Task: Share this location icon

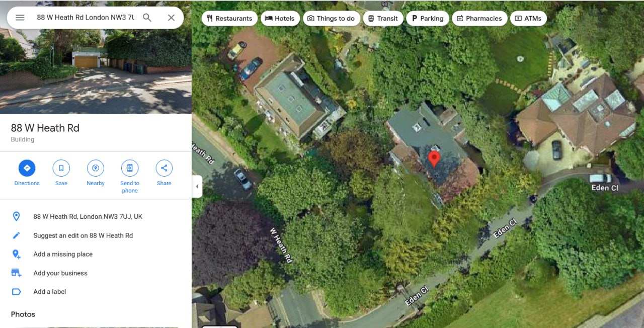Action: (164, 168)
